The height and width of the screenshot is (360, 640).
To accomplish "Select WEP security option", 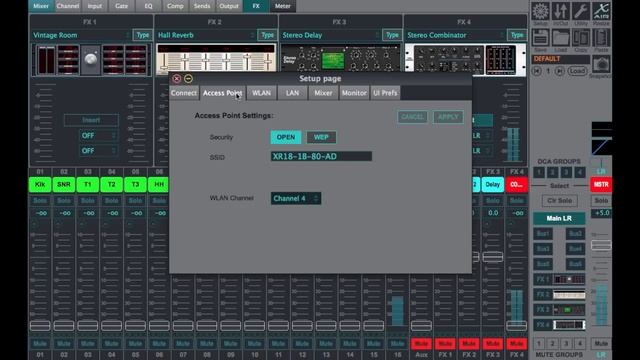I will point(321,137).
